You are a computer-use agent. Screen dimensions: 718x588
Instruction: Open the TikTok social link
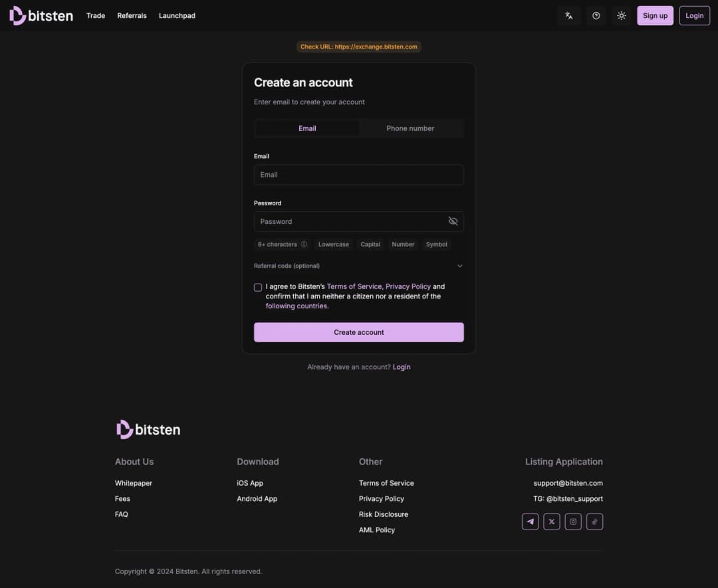click(595, 522)
